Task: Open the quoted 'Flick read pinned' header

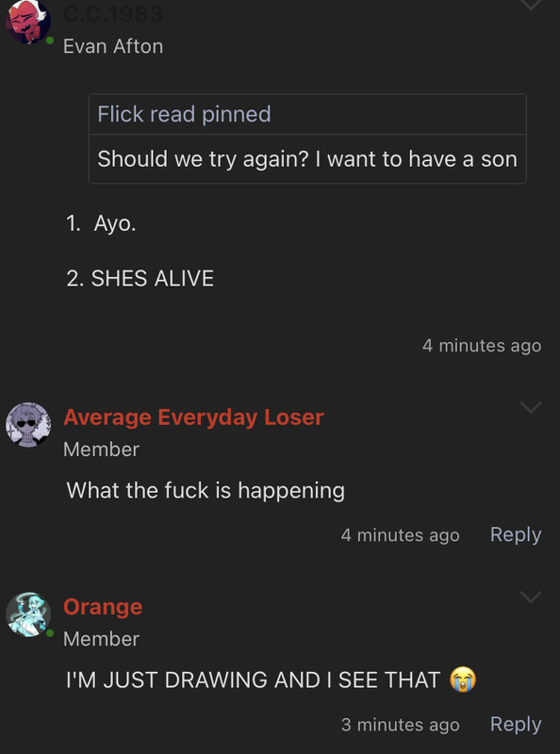Action: click(307, 114)
